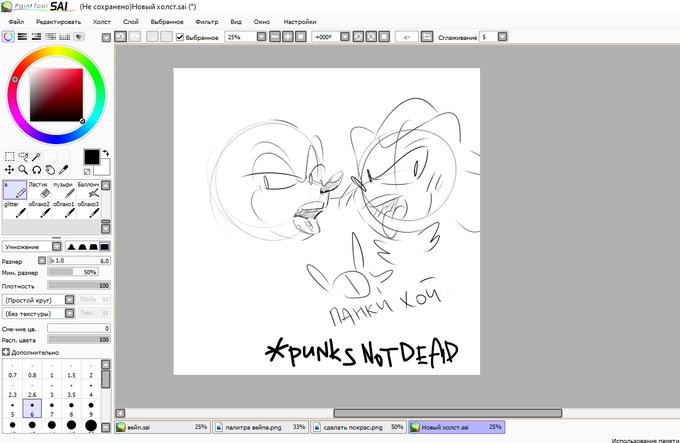
Task: Choose the облако1 brush preset
Action: pos(64,209)
